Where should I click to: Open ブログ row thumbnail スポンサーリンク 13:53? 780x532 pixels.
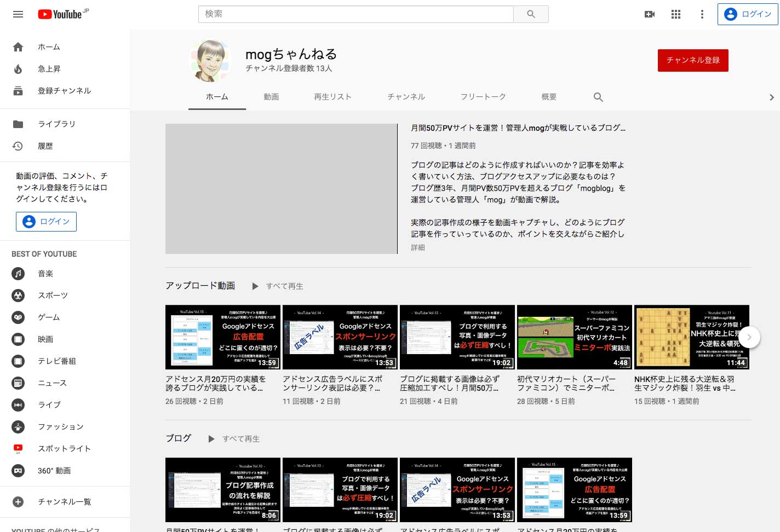pos(457,490)
